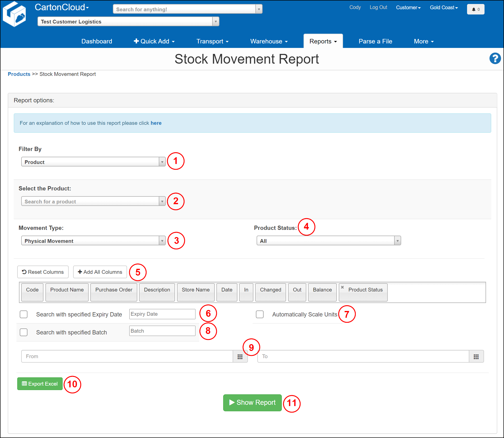The image size is (504, 438).
Task: Follow the 'here' explanation link
Action: [x=156, y=123]
